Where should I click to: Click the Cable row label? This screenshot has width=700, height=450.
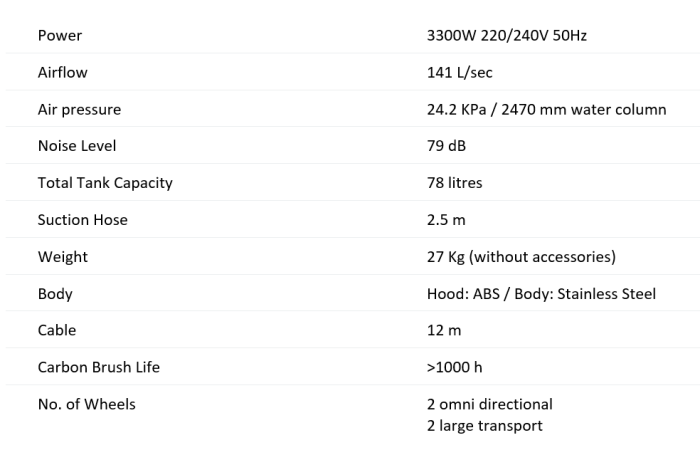click(x=57, y=330)
